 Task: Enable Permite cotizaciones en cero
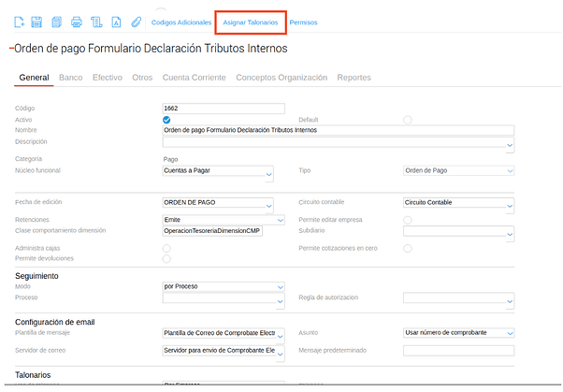click(x=407, y=248)
